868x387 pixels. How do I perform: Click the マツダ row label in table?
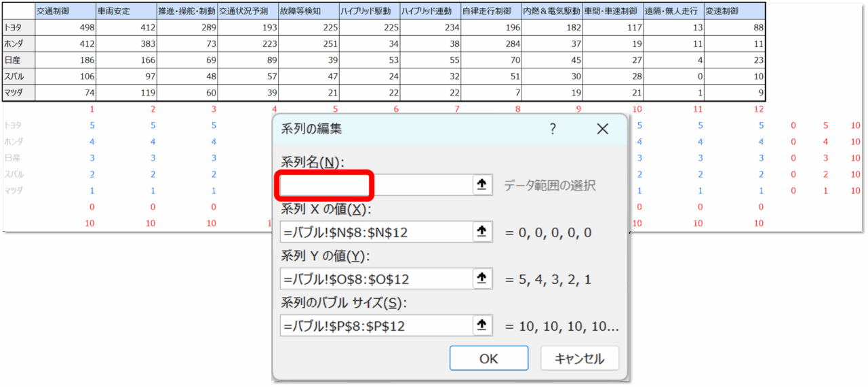(x=19, y=93)
